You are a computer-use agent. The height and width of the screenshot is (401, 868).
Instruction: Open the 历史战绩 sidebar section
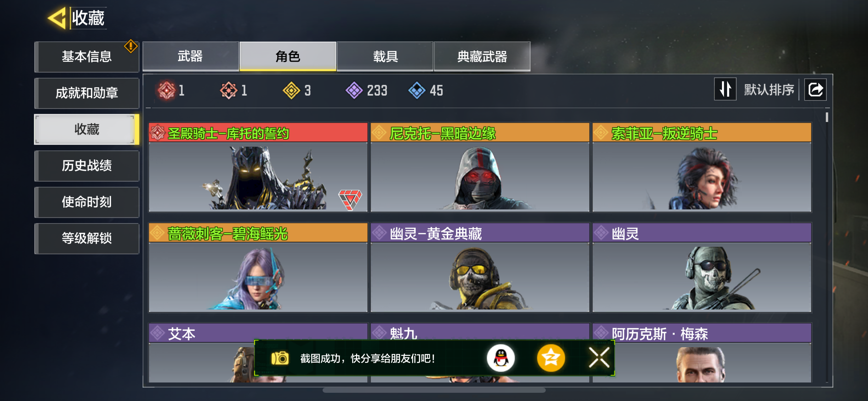87,166
